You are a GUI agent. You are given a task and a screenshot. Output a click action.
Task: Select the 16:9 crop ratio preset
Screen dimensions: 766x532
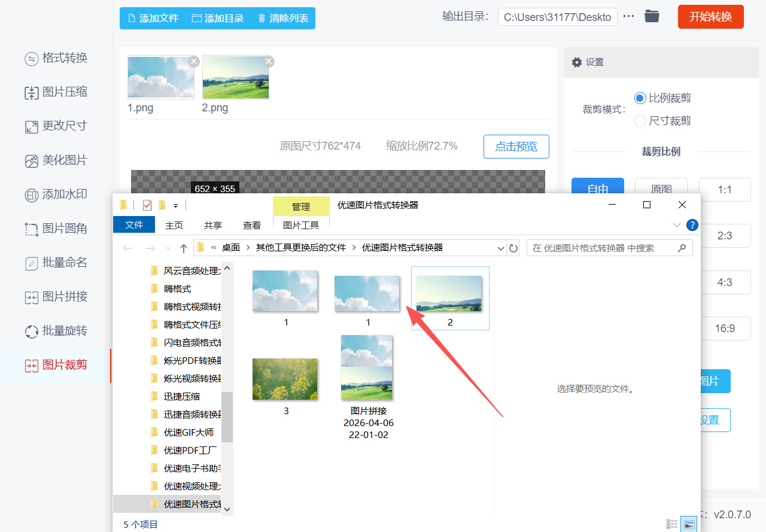tap(725, 328)
